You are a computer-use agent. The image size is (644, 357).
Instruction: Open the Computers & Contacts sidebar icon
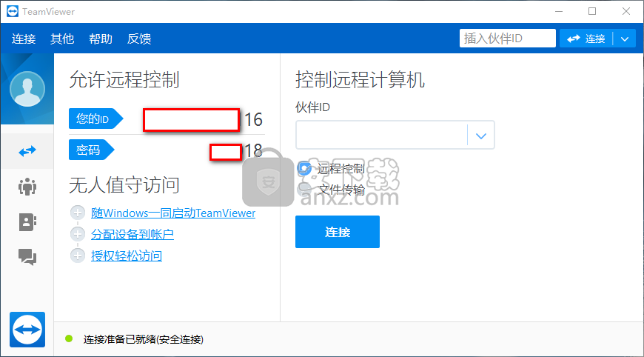27,222
